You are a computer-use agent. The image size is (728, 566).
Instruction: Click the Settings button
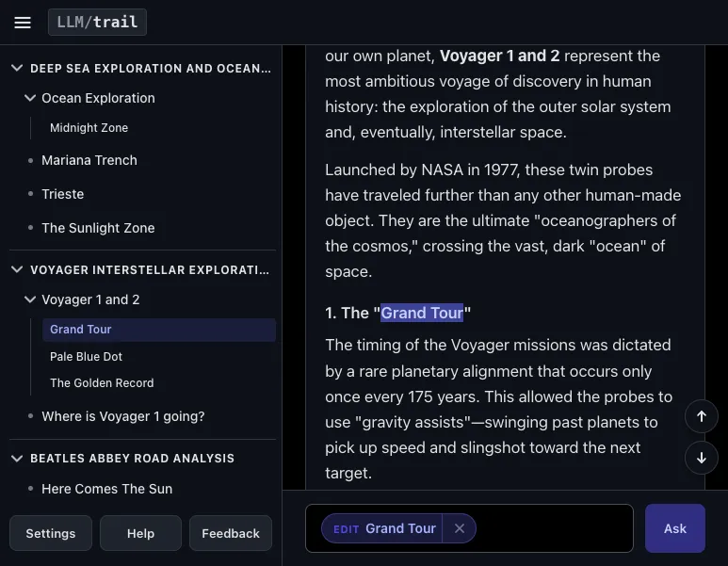[51, 533]
